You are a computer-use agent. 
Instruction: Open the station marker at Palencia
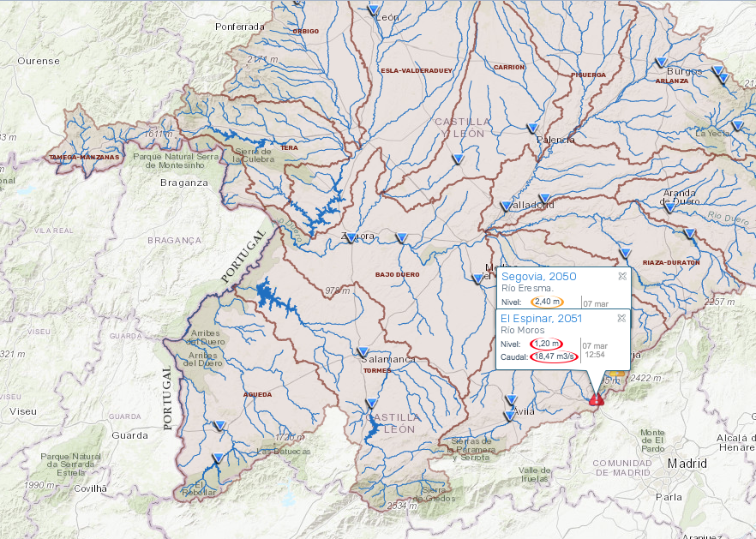pos(532,129)
